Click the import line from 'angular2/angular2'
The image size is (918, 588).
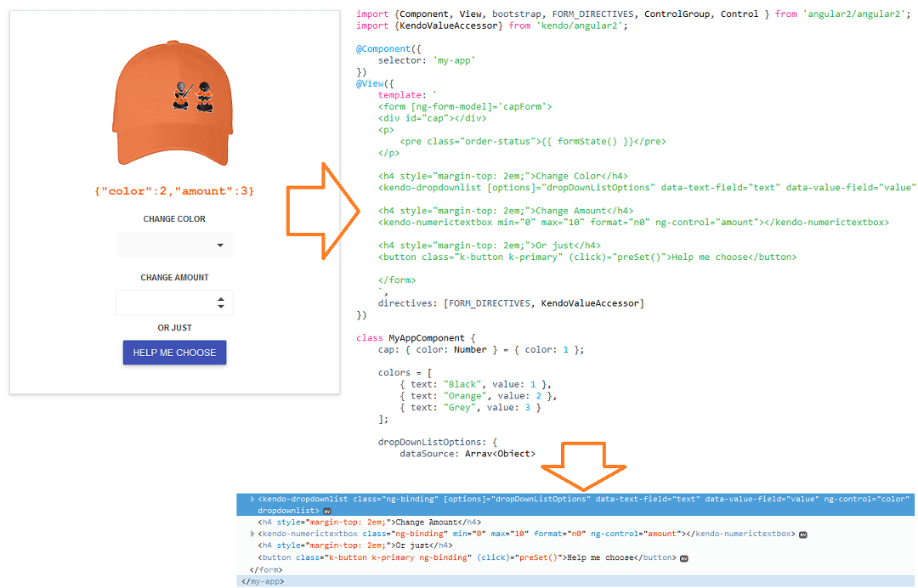point(633,14)
